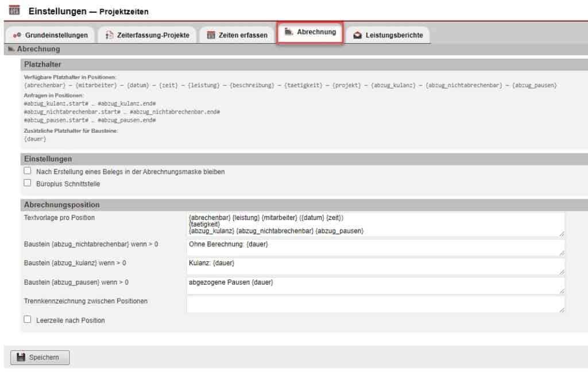Open the Grundeinstellungen tab

[55, 34]
